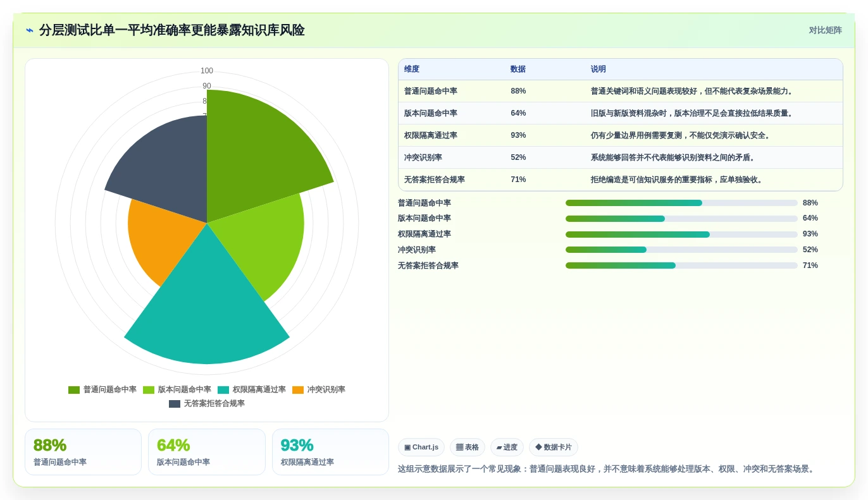Click the 52% value in the table
The width and height of the screenshot is (868, 500).
[518, 157]
